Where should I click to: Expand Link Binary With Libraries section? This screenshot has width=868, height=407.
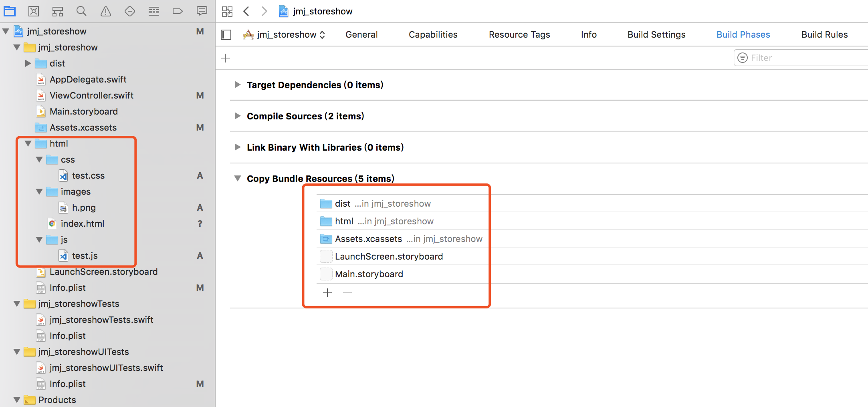point(238,147)
